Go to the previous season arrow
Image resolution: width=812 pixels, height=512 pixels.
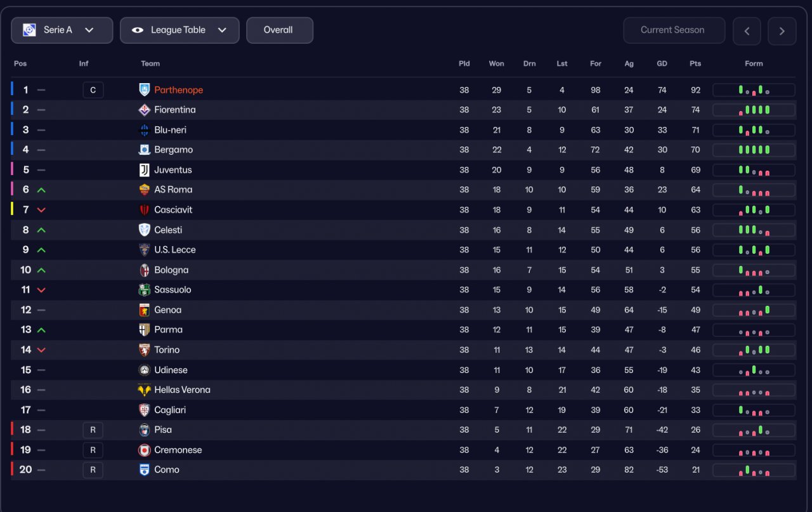click(747, 31)
